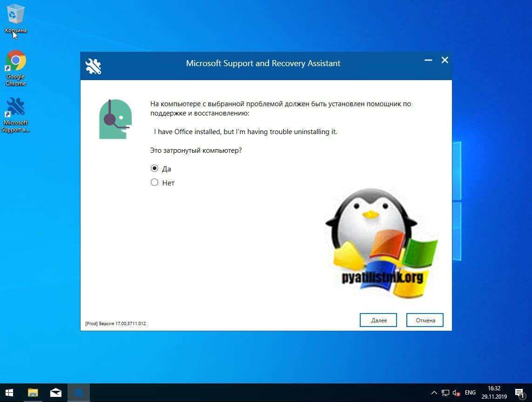Open the Mail app from the taskbar
This screenshot has width=532, height=402.
coord(55,392)
